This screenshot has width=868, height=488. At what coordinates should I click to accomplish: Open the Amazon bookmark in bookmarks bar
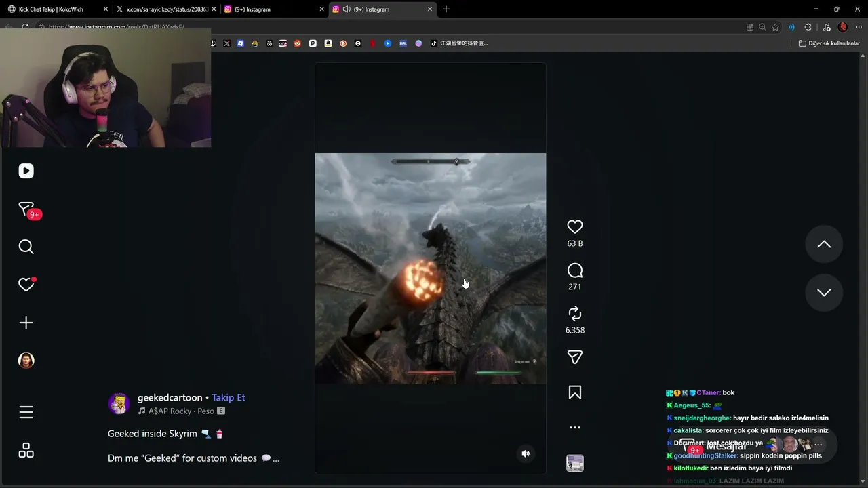point(328,43)
